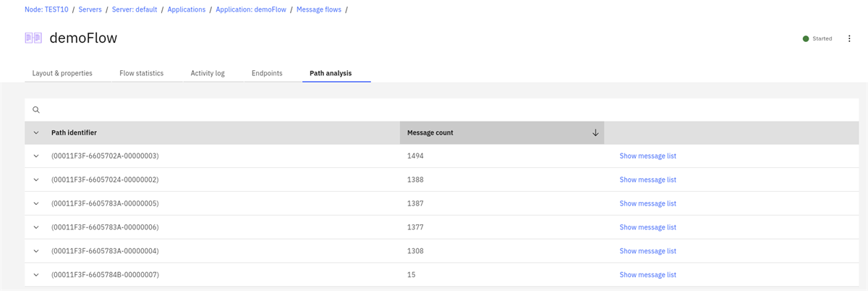Click the Message count sort arrow

tap(595, 132)
